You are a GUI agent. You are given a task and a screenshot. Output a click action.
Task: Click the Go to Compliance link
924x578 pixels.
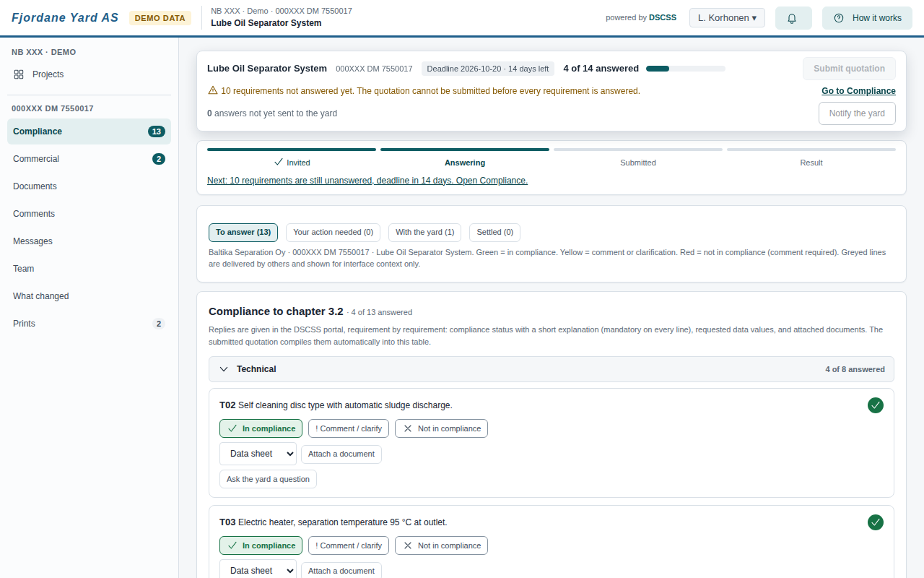[858, 91]
